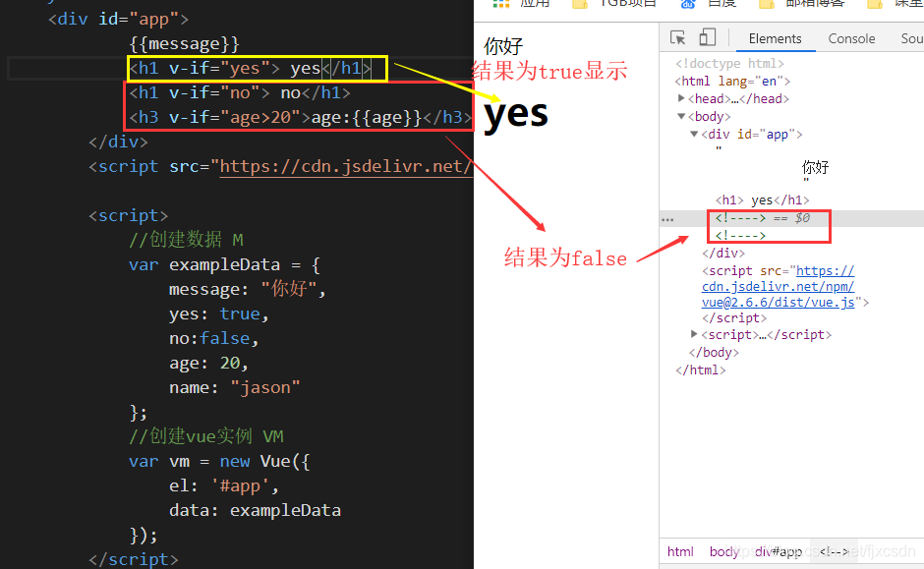Expand the collapsed script node
924x569 pixels.
click(694, 334)
